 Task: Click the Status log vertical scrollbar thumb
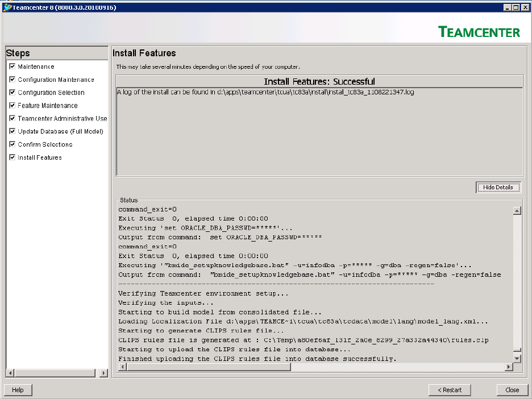tap(517, 351)
